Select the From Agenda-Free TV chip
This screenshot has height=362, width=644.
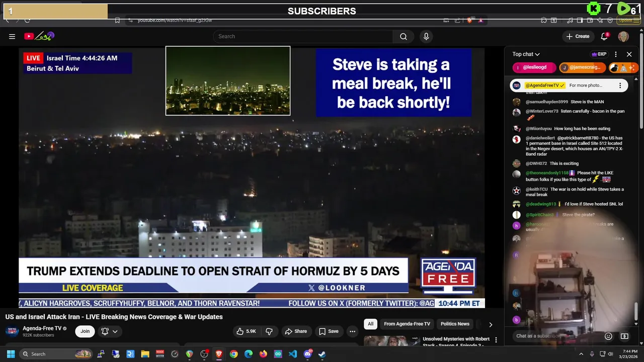pos(407,324)
